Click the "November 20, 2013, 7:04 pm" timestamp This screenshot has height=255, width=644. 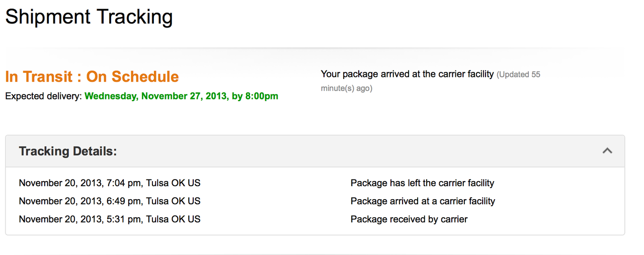(x=79, y=183)
